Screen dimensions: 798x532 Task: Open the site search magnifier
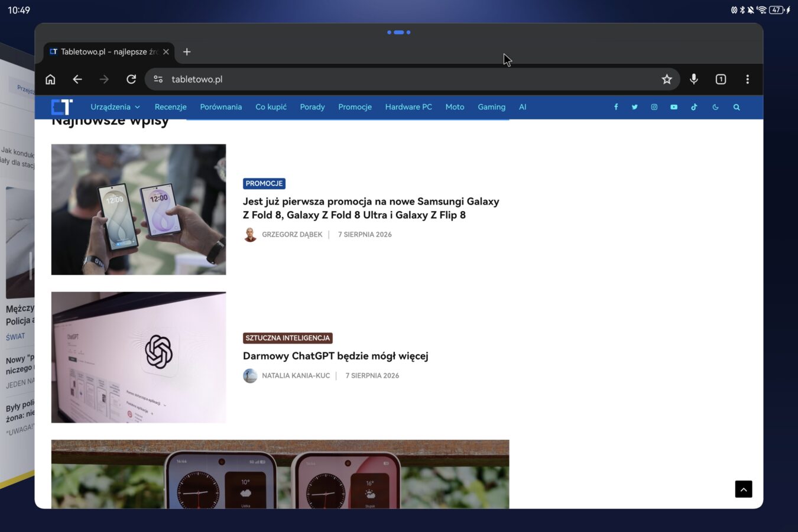click(737, 107)
